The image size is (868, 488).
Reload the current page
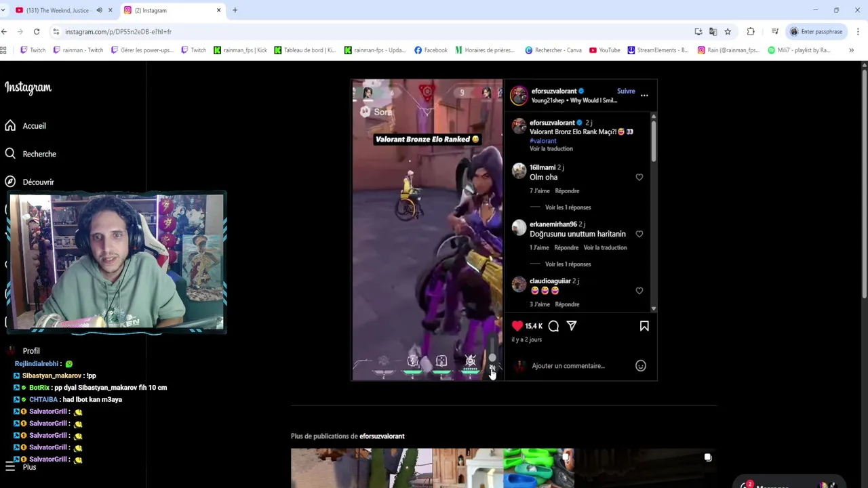(37, 32)
